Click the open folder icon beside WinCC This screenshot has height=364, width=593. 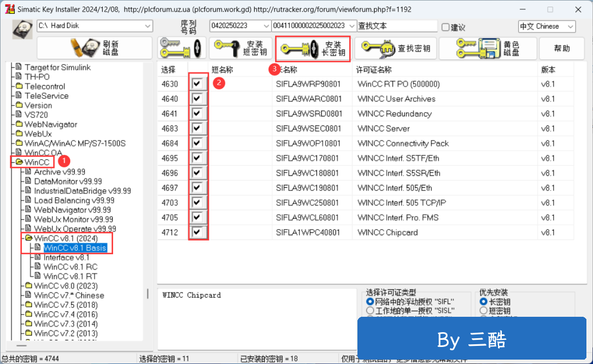[19, 162]
